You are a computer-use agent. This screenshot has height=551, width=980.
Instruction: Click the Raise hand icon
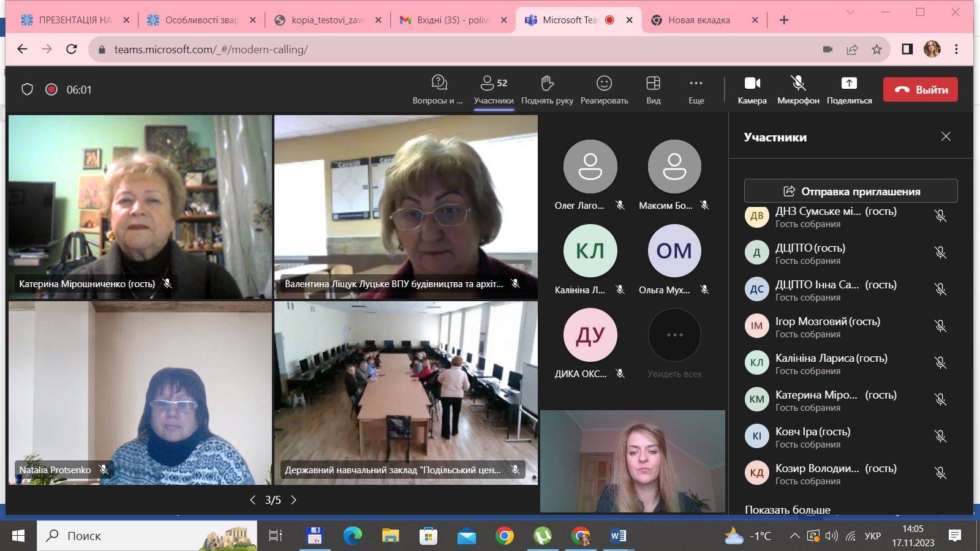pos(547,83)
